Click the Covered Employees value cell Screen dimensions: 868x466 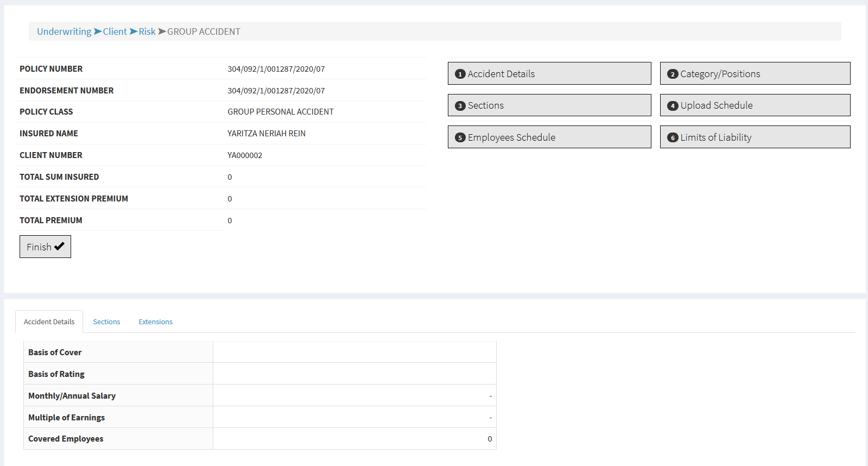pos(354,439)
